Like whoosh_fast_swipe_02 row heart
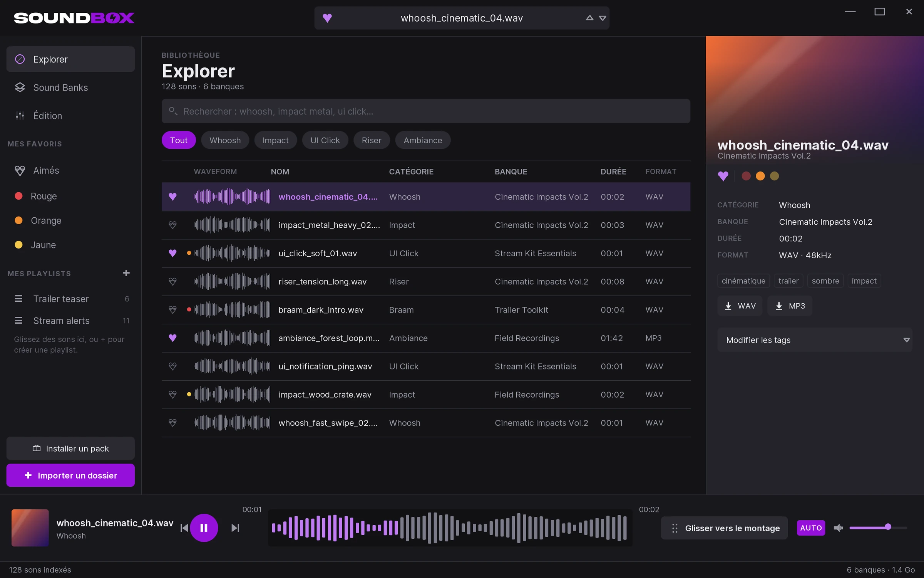This screenshot has height=578, width=924. pyautogui.click(x=172, y=423)
